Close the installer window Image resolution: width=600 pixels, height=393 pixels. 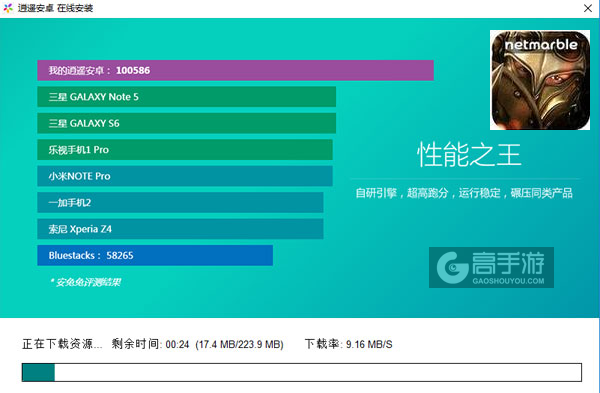click(x=587, y=8)
